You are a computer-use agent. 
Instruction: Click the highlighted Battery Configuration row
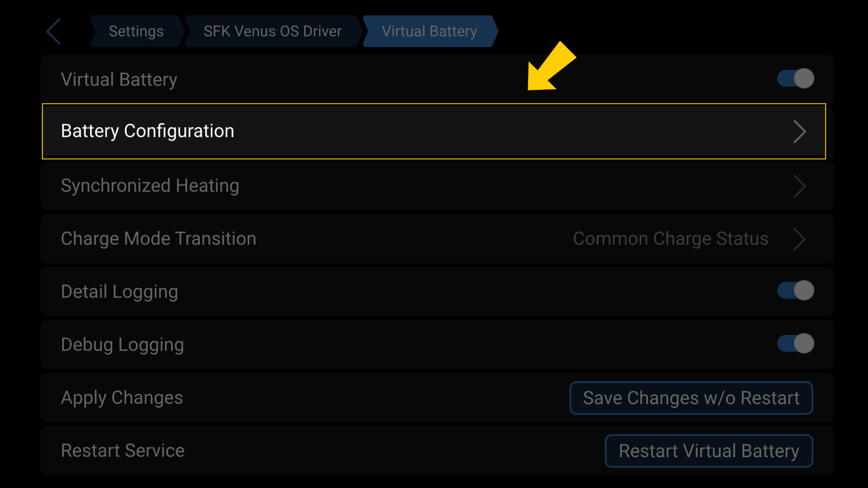tap(148, 131)
